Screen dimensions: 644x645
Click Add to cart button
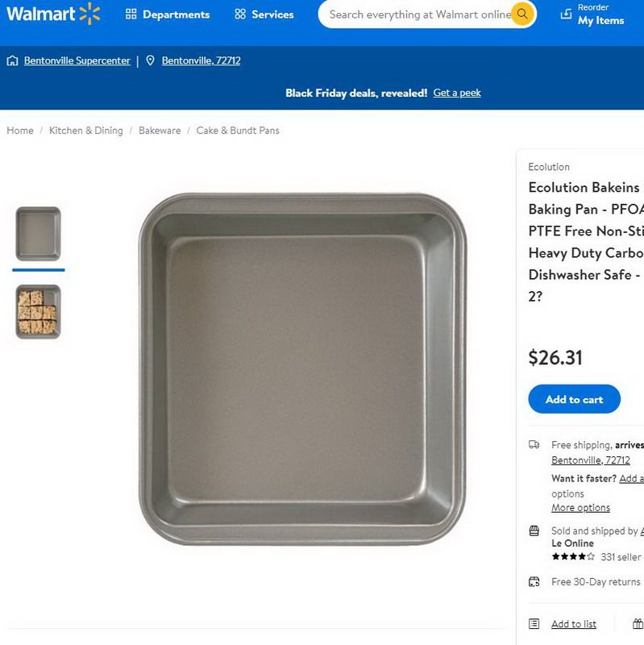[574, 399]
